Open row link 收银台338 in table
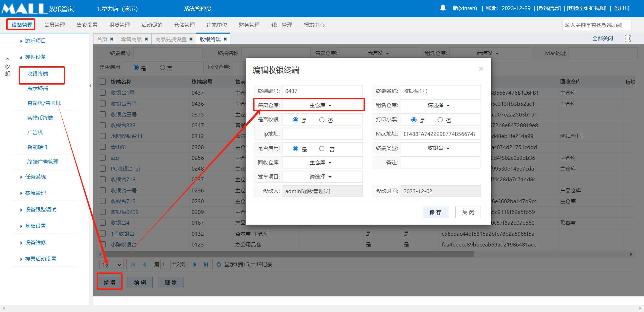This screenshot has width=644, height=312. (123, 125)
